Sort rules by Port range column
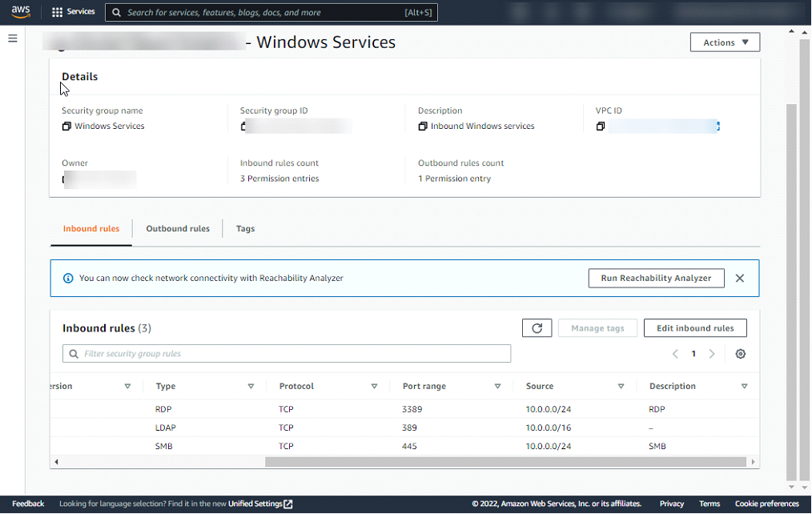Image resolution: width=812 pixels, height=514 pixels. (497, 387)
